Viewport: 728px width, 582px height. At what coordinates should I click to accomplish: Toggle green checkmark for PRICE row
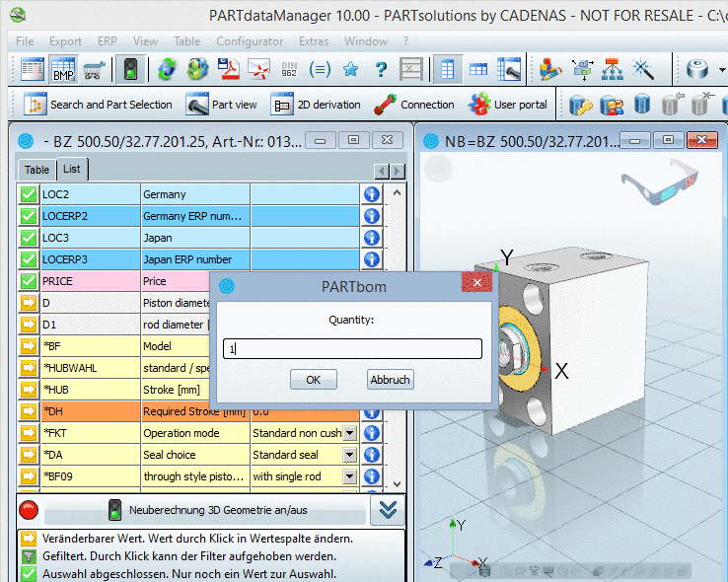click(28, 281)
